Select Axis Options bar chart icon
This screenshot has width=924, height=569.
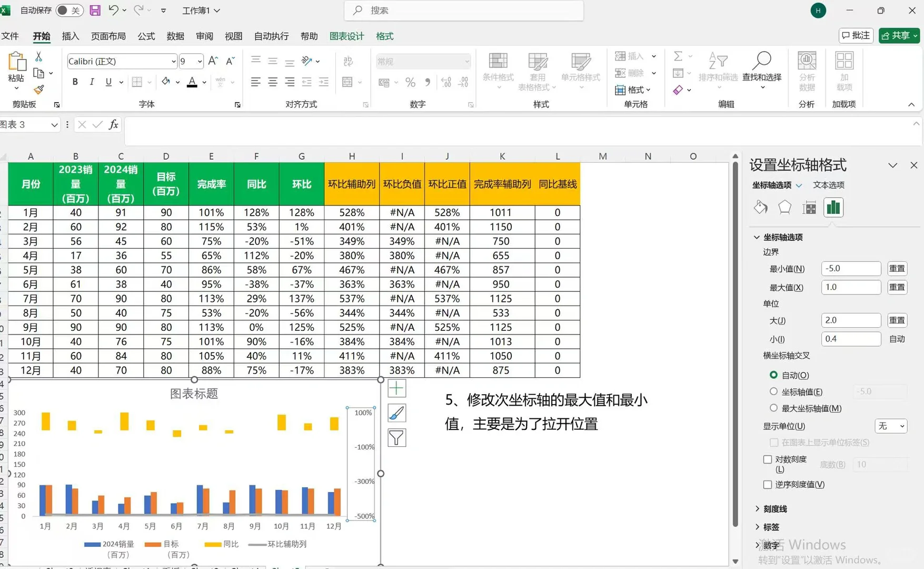pyautogui.click(x=833, y=208)
